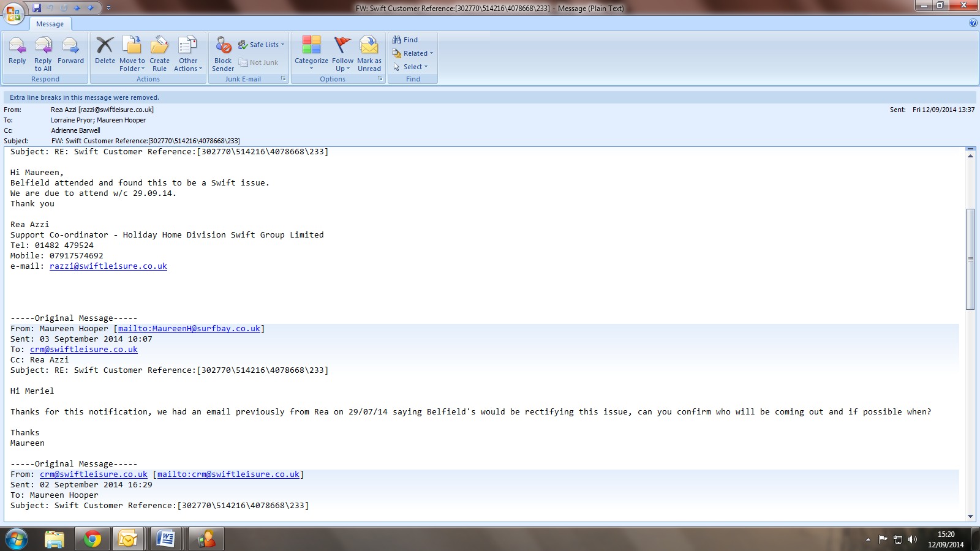Image resolution: width=980 pixels, height=551 pixels.
Task: Mark the message as Unread
Action: point(369,53)
